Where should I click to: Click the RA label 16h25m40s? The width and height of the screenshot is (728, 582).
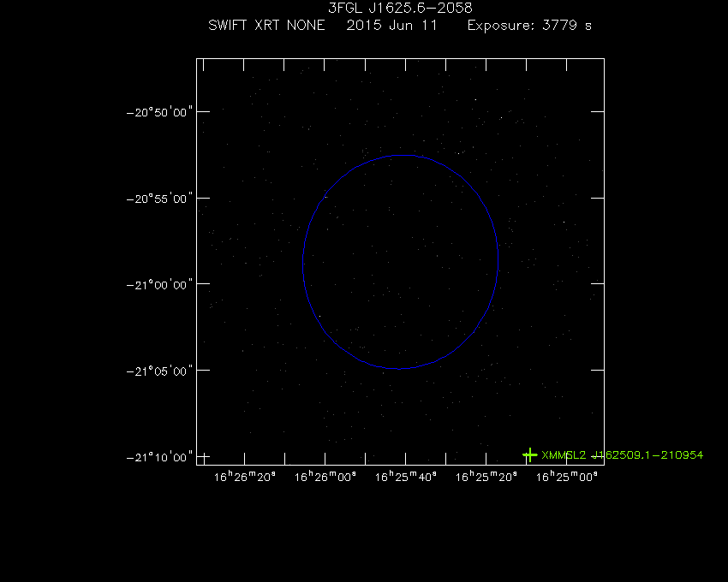click(406, 477)
